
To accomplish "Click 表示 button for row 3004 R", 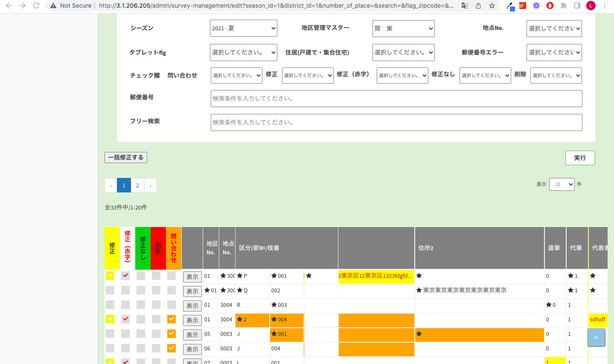I will (x=192, y=306).
